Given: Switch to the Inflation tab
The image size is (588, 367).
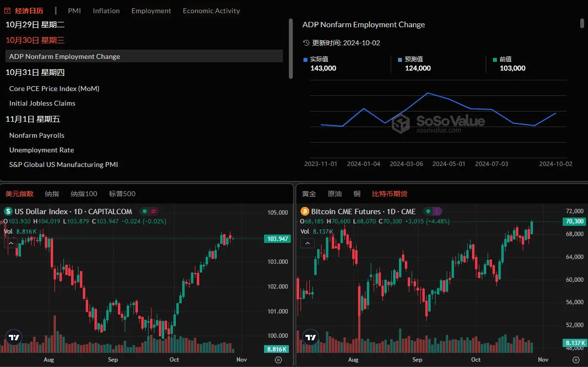Looking at the screenshot, I should [x=106, y=10].
